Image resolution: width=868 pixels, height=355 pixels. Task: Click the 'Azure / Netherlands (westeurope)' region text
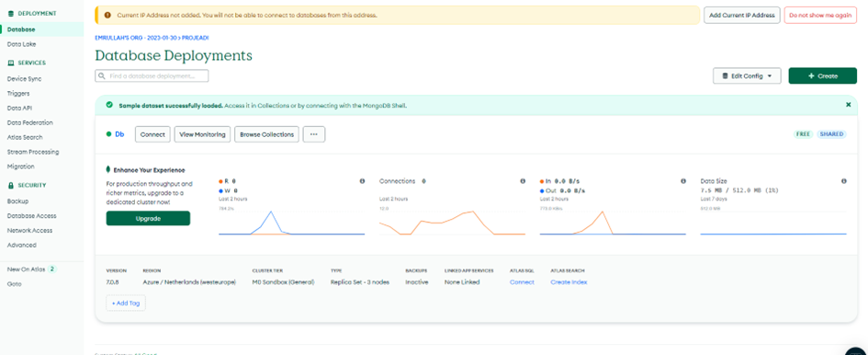point(189,282)
